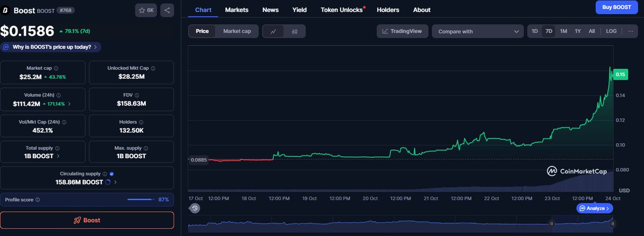Open Profile score info icon
The width and height of the screenshot is (644, 236).
[x=38, y=200]
